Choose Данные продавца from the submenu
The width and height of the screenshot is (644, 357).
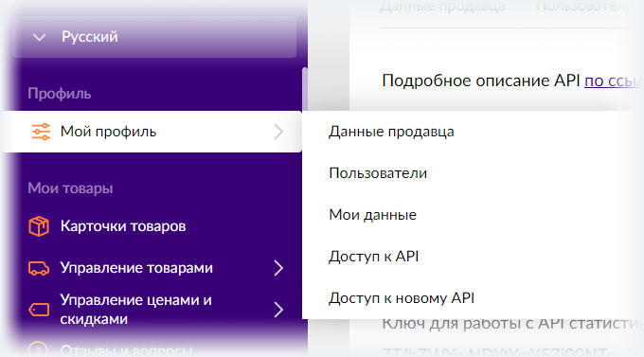point(391,132)
